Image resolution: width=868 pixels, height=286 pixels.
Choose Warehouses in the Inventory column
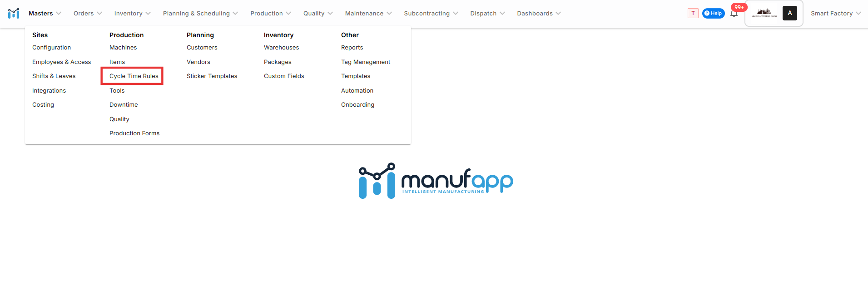click(x=281, y=47)
